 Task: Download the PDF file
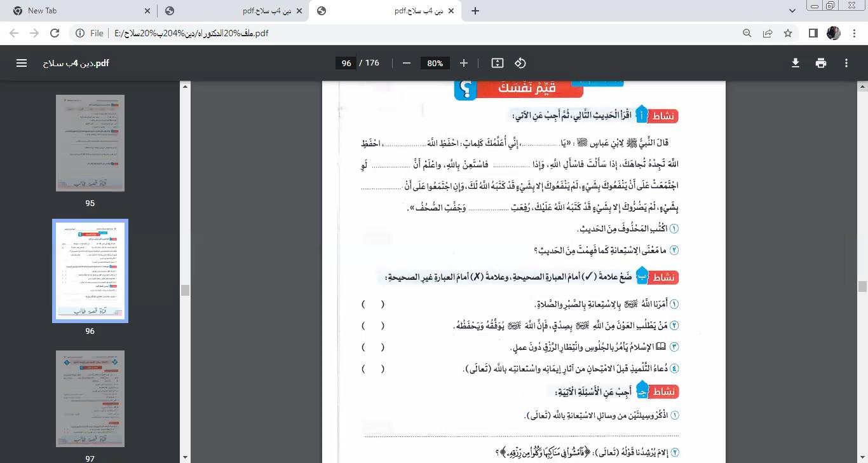(795, 63)
